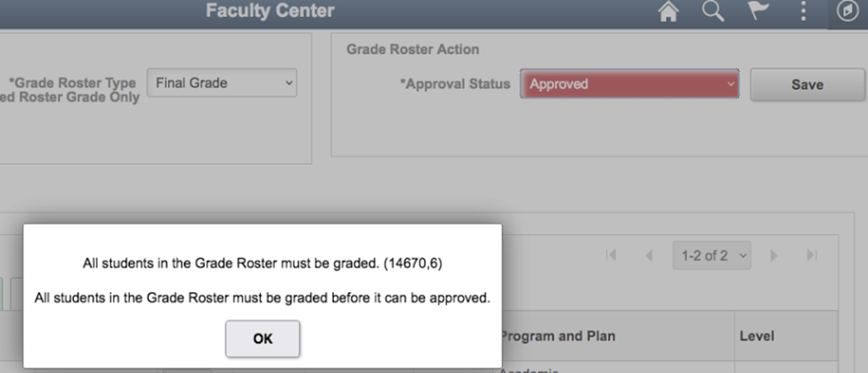Viewport: 868px width, 373px height.
Task: Open the Grade Roster Type dropdown
Action: pyautogui.click(x=222, y=84)
